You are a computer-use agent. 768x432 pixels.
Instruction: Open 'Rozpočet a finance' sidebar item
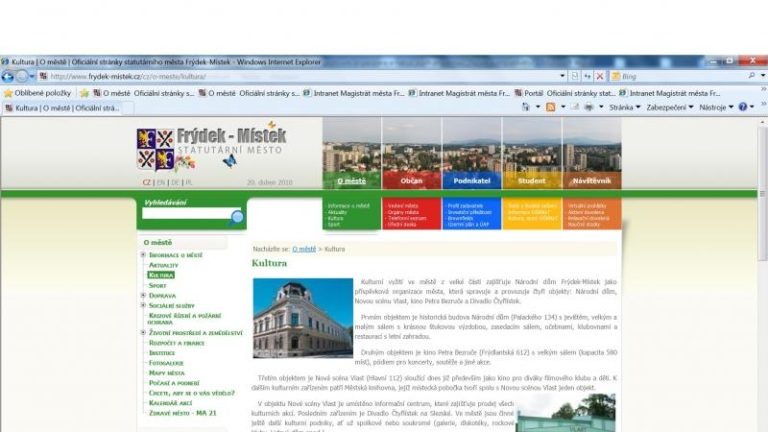[x=177, y=343]
